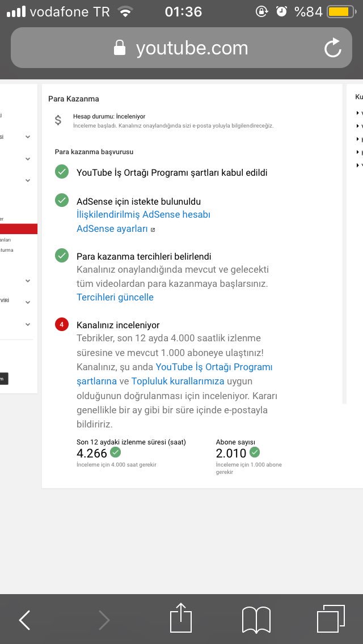The height and width of the screenshot is (644, 363).
Task: Tap the 'Abone sayısı' label
Action: 235,442
